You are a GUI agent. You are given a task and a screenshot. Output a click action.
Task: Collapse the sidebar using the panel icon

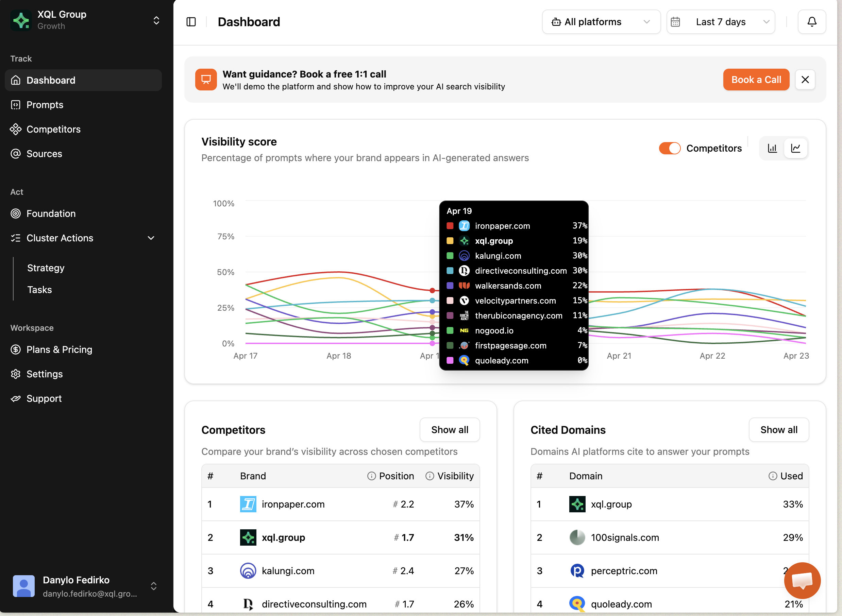(x=191, y=22)
